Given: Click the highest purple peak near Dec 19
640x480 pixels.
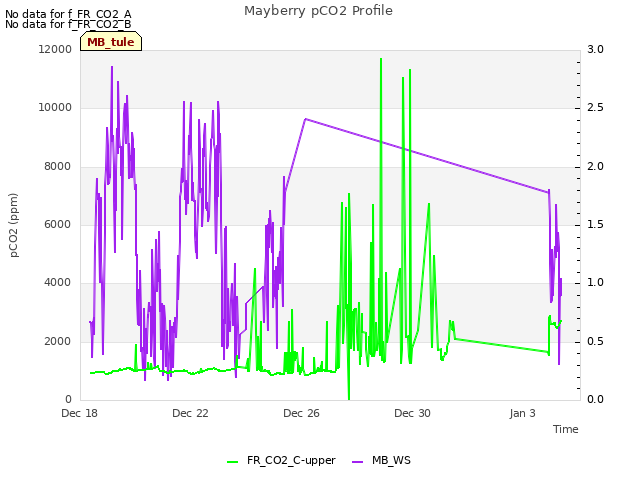Looking at the screenshot, I should (x=112, y=67).
